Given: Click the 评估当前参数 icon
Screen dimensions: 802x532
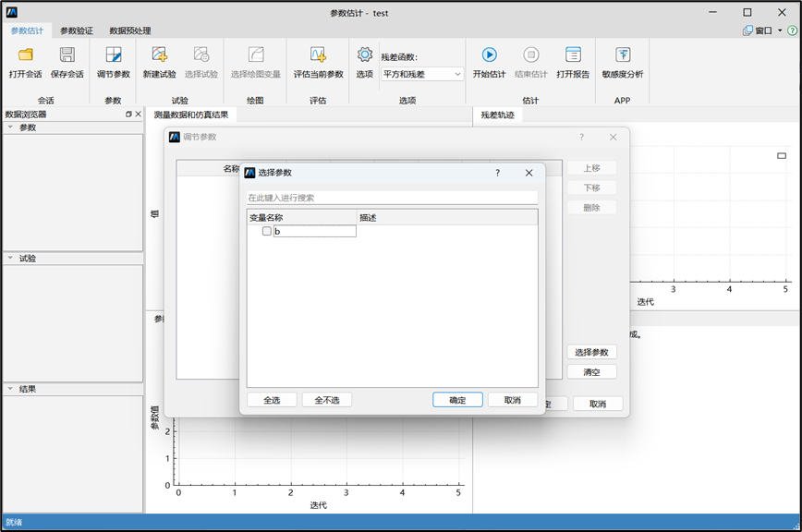Looking at the screenshot, I should tap(318, 54).
